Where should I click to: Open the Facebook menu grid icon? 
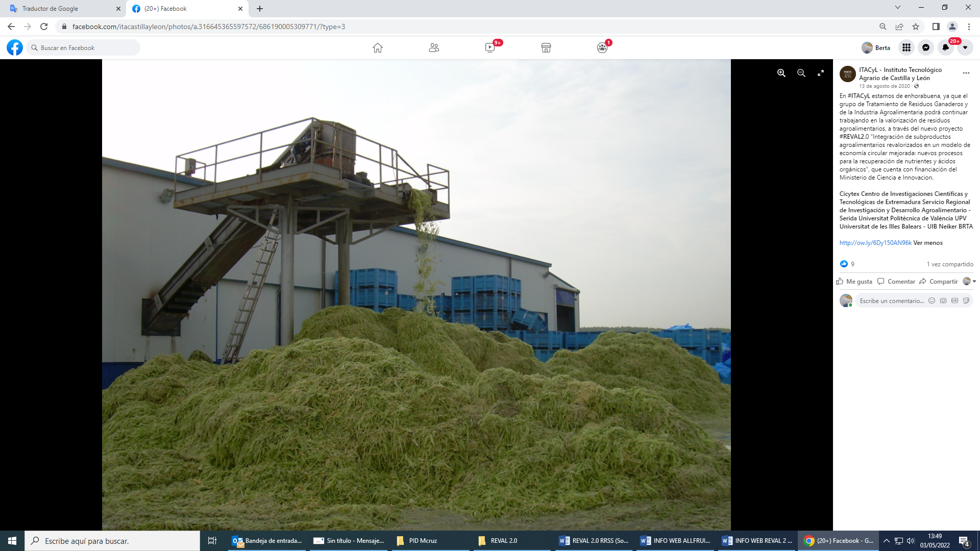click(906, 47)
